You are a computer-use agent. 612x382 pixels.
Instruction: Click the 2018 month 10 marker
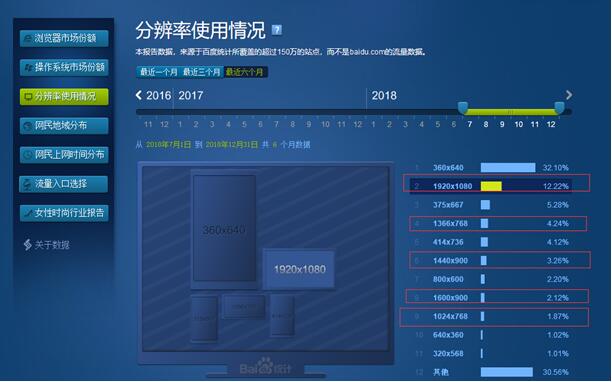point(518,124)
